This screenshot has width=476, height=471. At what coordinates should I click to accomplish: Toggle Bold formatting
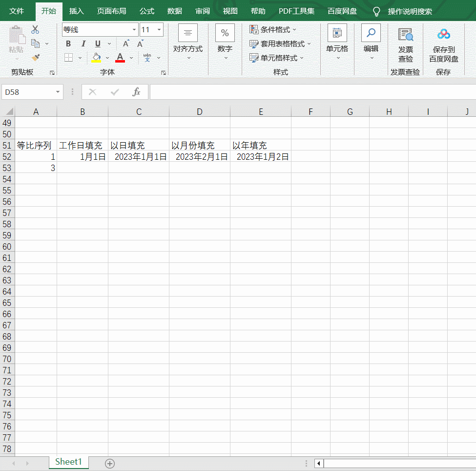pyautogui.click(x=68, y=44)
